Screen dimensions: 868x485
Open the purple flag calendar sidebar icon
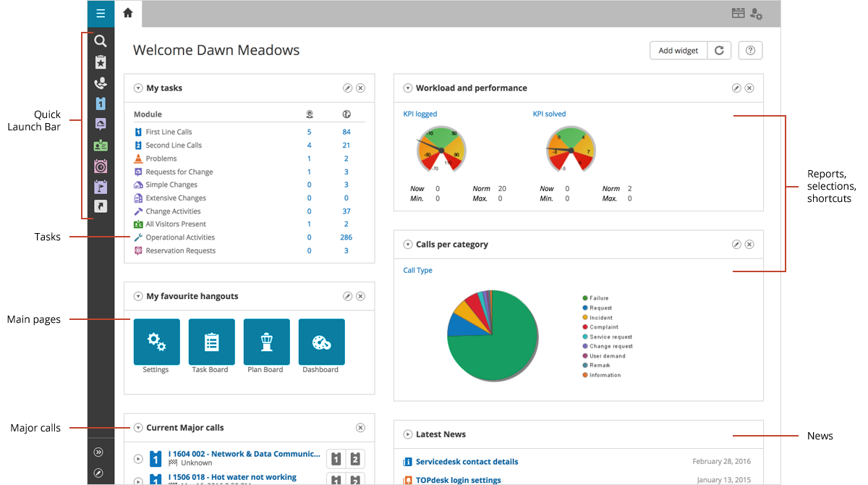point(101,186)
